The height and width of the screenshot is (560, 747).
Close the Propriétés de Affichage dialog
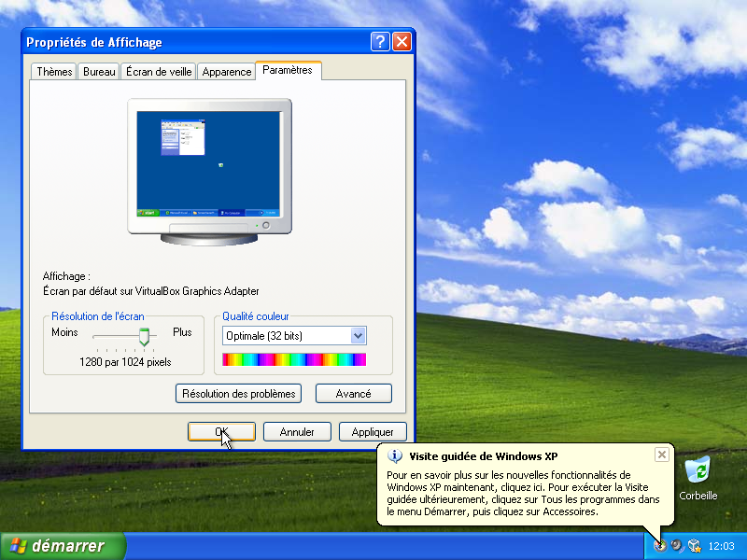click(402, 42)
